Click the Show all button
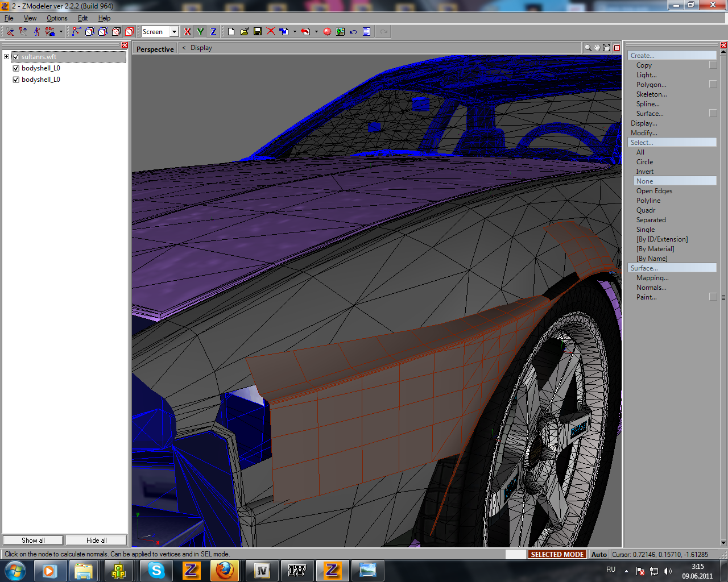This screenshot has height=582, width=728. click(33, 541)
